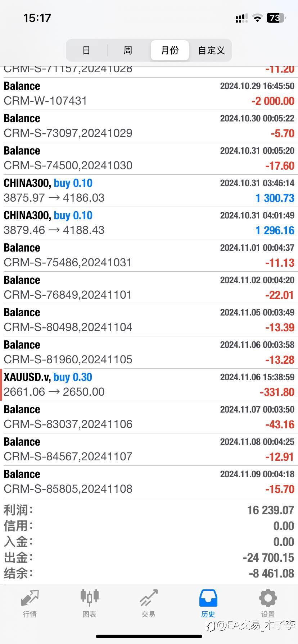Go to the 交易 trade icon
Screen dimensions: 298x644
tap(149, 597)
